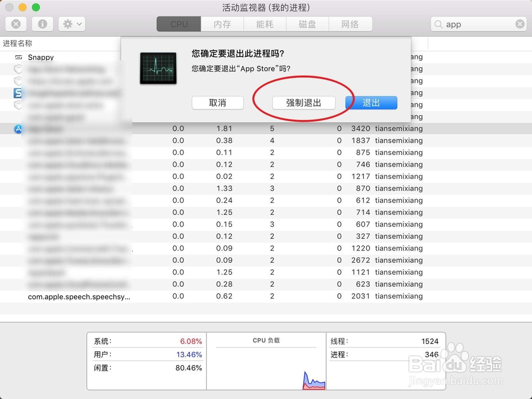
Task: Click the blue S app icon
Action: (x=18, y=93)
